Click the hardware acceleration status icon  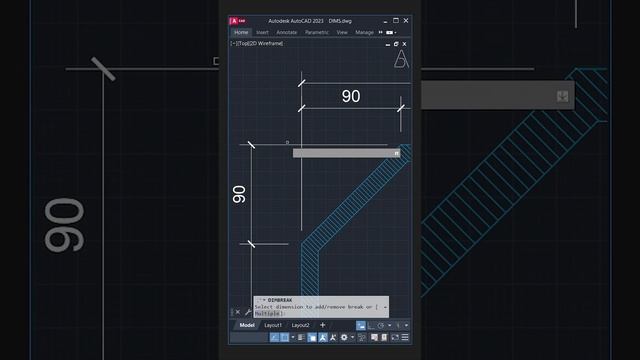[384, 337]
